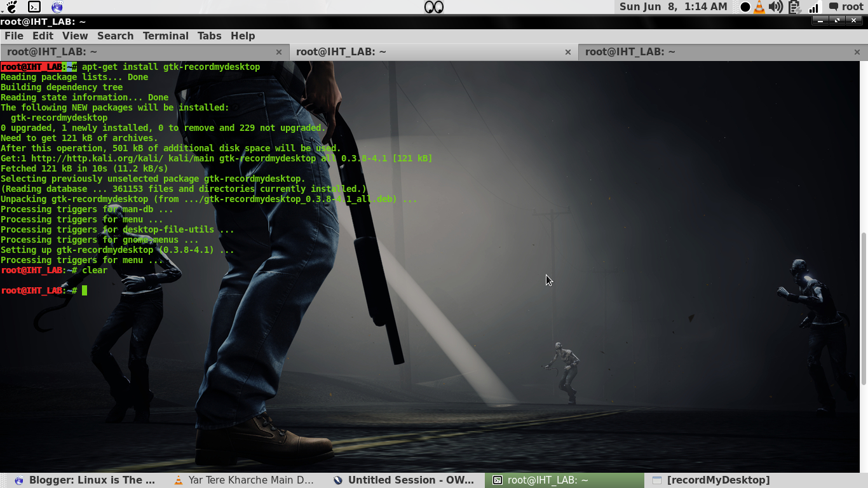The image size is (868, 488).
Task: Click 'Building dependency tree' line
Action: tap(62, 87)
